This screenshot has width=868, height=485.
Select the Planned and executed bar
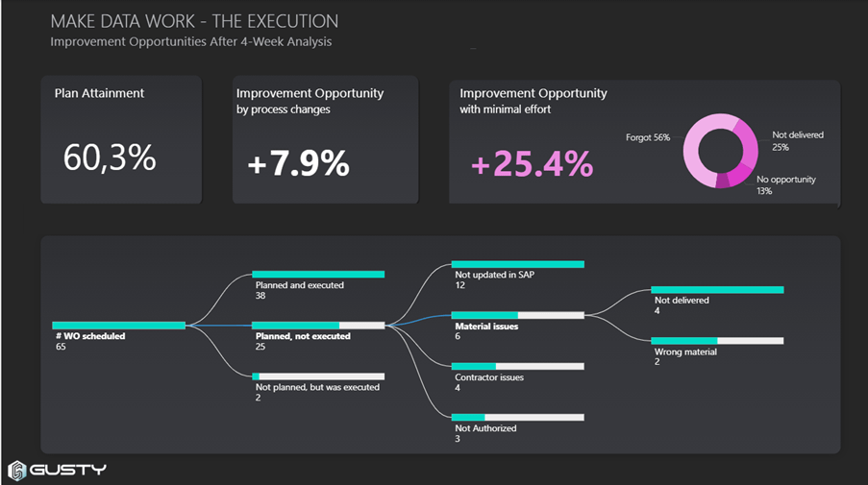coord(318,274)
